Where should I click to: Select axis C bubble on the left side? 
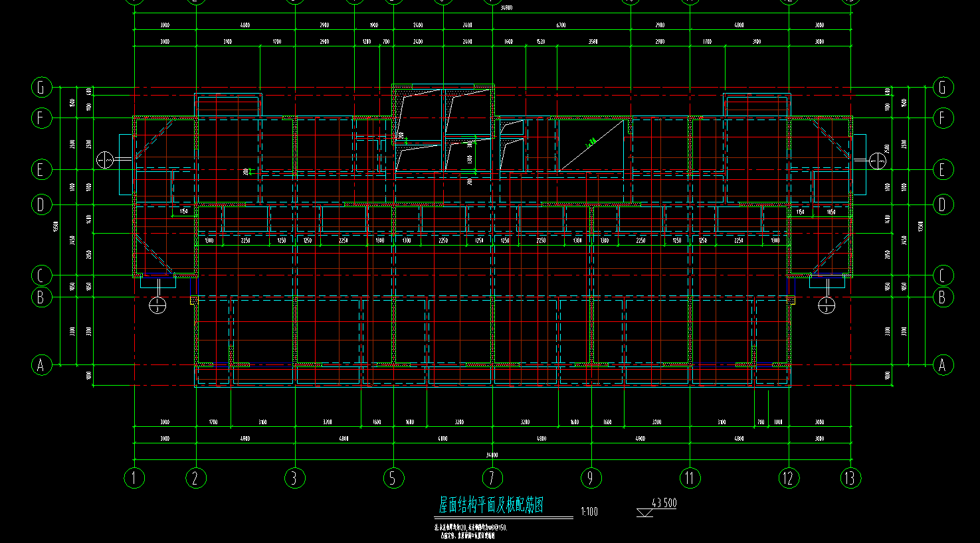(x=41, y=275)
